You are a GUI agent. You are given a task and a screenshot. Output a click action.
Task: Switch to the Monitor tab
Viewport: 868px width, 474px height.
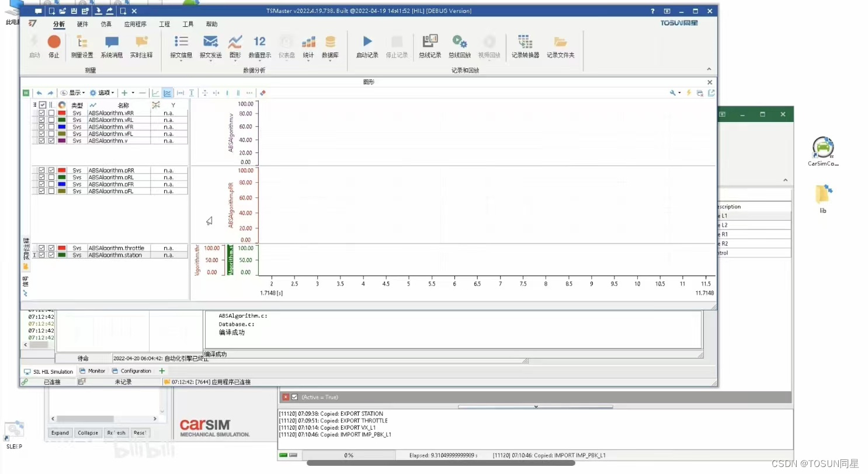pos(92,371)
